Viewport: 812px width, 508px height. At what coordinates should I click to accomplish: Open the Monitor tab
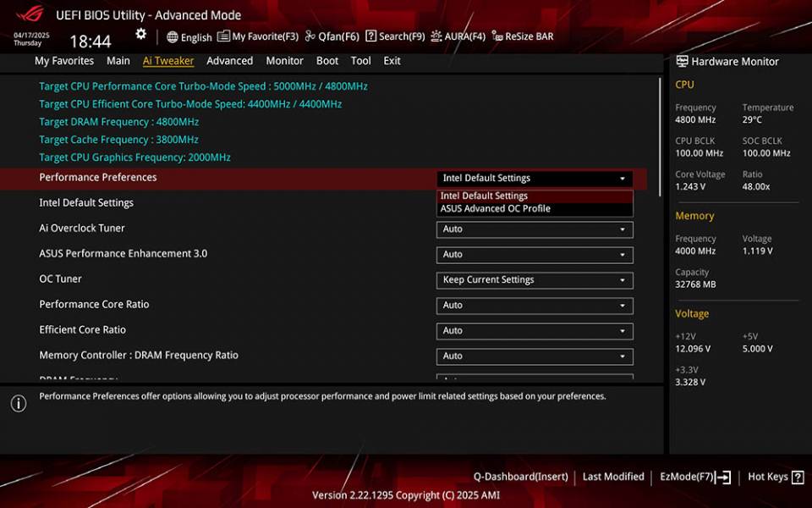(284, 61)
